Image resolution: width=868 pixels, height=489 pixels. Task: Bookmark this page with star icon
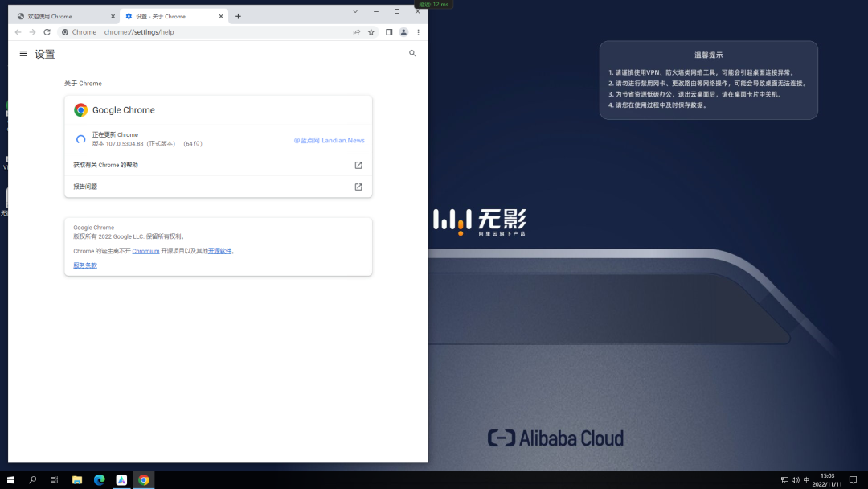coord(371,32)
